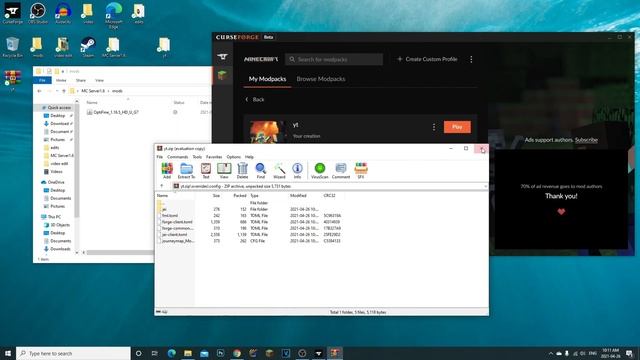Click the CurseForge anvil home icon in sidebar
This screenshot has height=360, width=640.
[x=222, y=56]
